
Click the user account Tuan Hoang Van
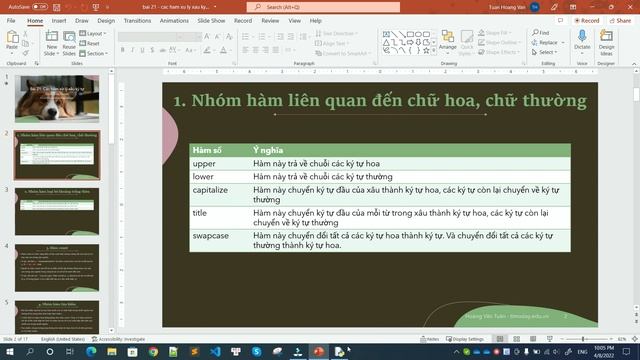tap(514, 7)
